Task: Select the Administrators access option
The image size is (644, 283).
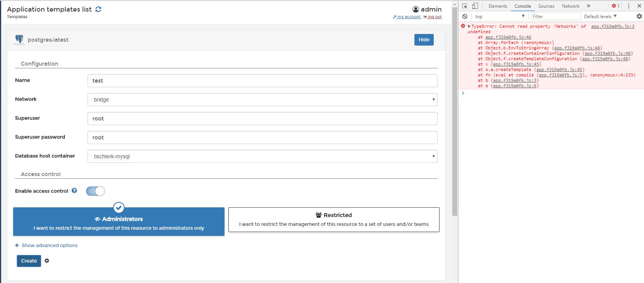Action: coord(119,222)
